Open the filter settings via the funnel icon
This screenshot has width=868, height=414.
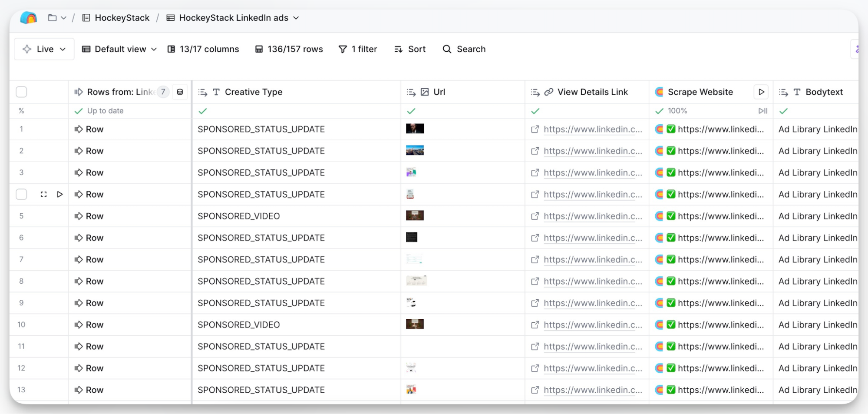(343, 49)
